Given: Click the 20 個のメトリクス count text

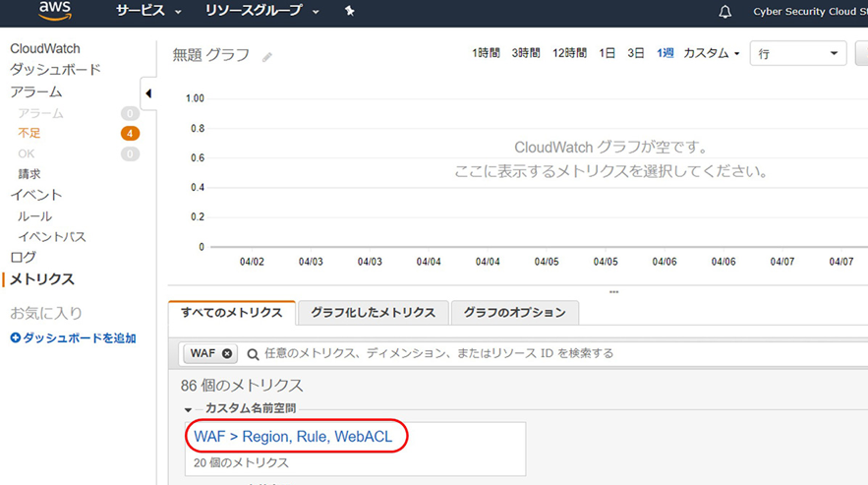Looking at the screenshot, I should point(241,462).
